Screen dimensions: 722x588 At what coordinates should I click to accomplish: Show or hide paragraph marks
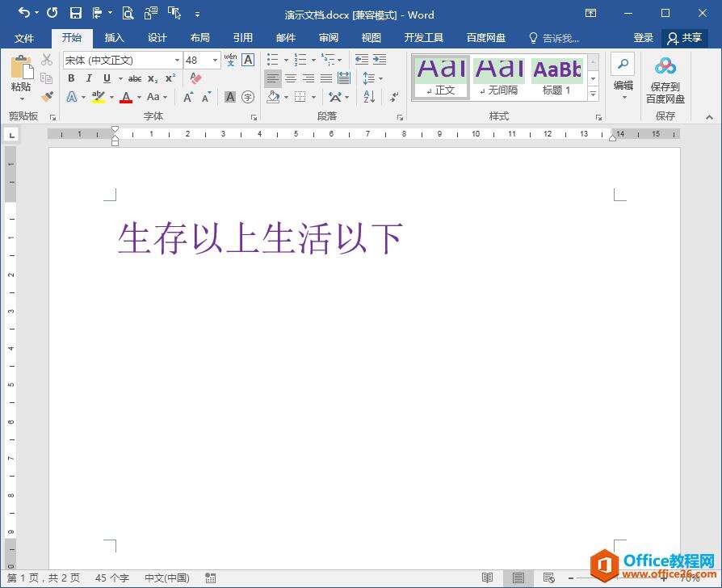pos(394,97)
